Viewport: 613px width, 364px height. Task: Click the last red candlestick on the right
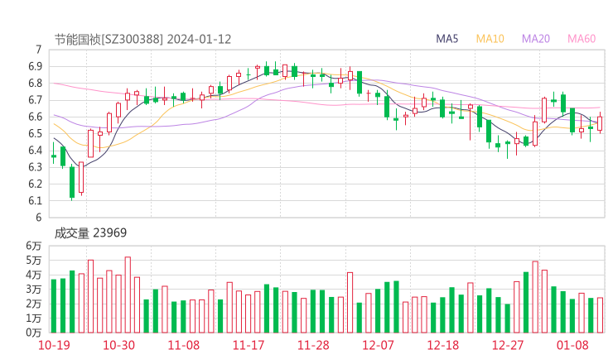pyautogui.click(x=600, y=123)
